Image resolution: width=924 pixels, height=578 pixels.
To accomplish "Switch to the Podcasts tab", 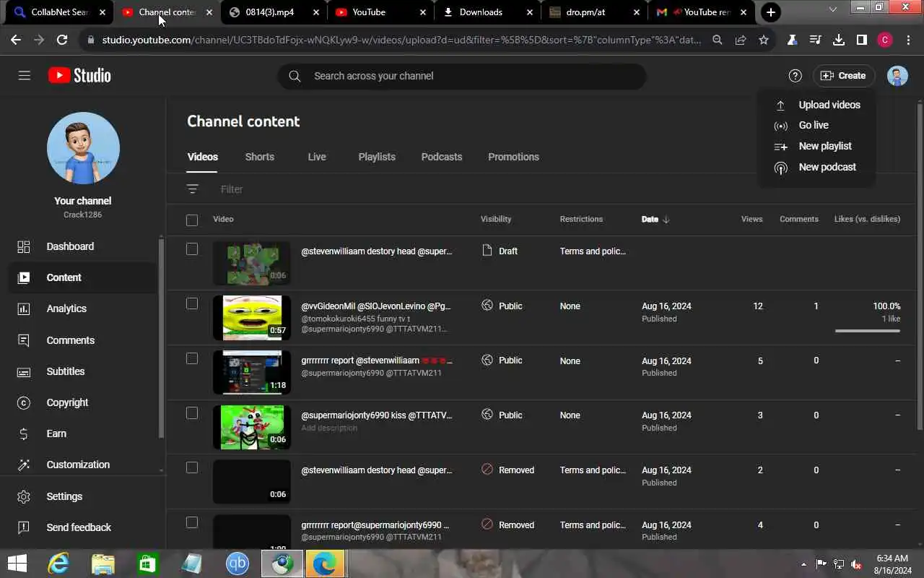I will click(442, 157).
